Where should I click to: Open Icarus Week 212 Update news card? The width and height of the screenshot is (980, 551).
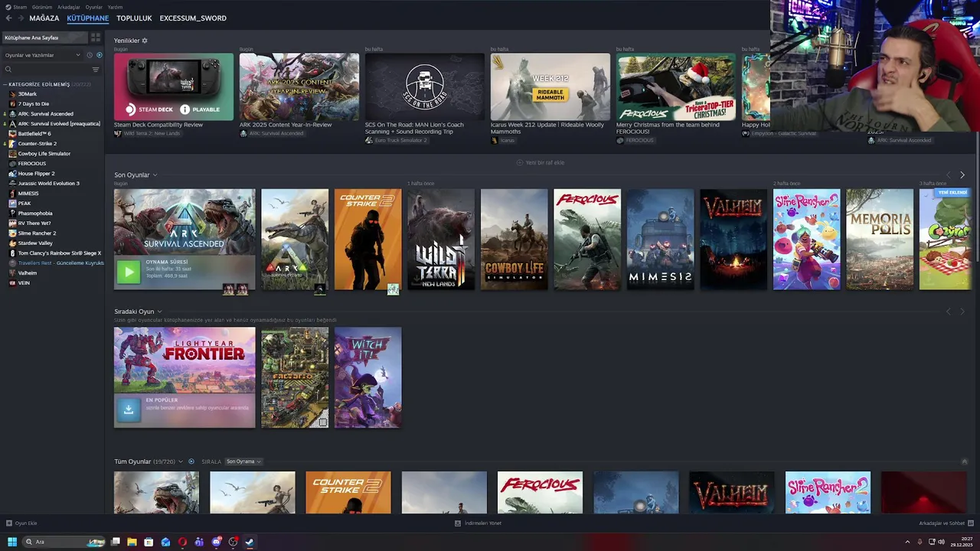point(550,86)
